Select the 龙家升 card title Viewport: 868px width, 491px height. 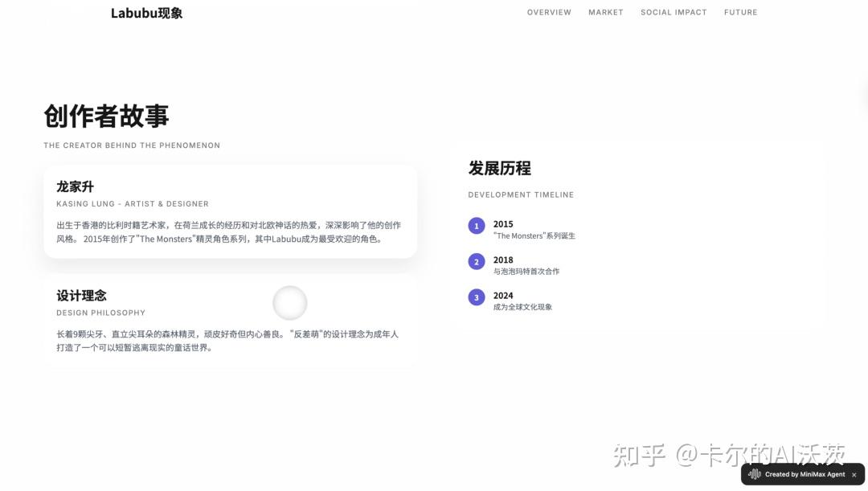[76, 186]
